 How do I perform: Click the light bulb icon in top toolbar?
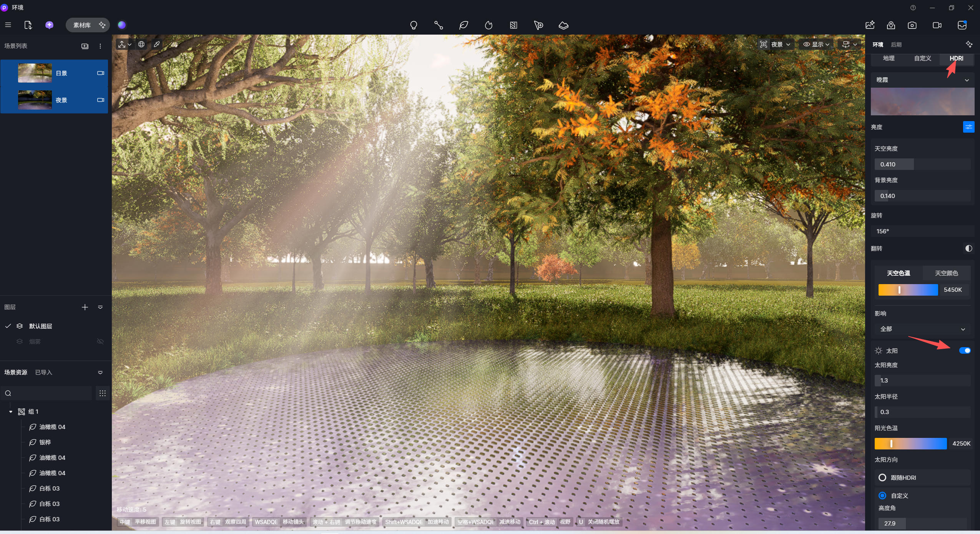point(414,25)
